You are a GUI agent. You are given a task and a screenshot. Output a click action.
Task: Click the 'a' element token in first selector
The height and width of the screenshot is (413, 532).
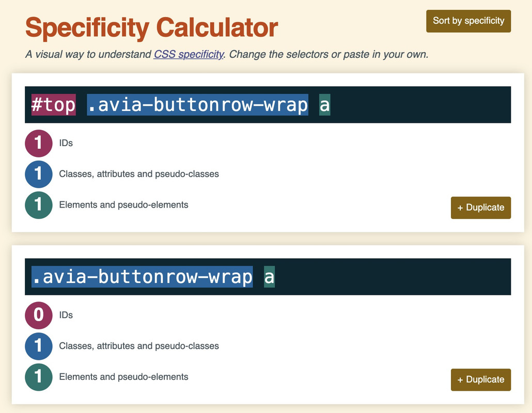click(325, 105)
